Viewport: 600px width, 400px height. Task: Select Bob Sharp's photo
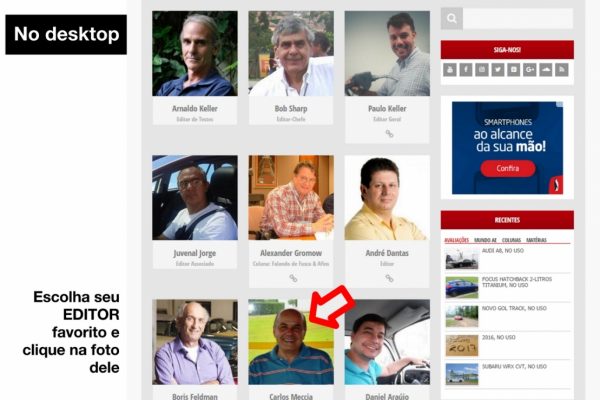pyautogui.click(x=291, y=53)
